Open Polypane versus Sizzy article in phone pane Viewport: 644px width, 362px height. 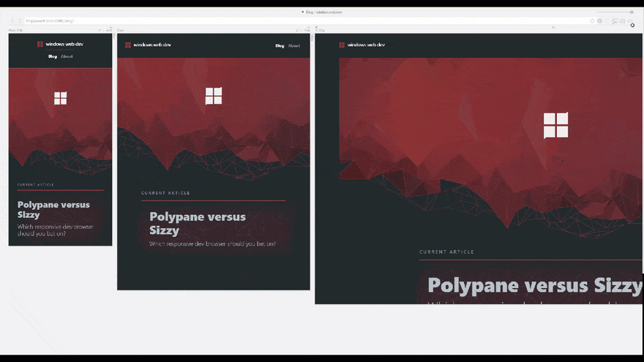(x=53, y=209)
